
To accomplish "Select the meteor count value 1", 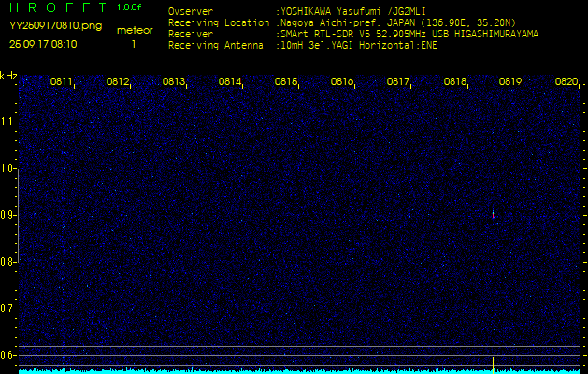I will tap(133, 44).
